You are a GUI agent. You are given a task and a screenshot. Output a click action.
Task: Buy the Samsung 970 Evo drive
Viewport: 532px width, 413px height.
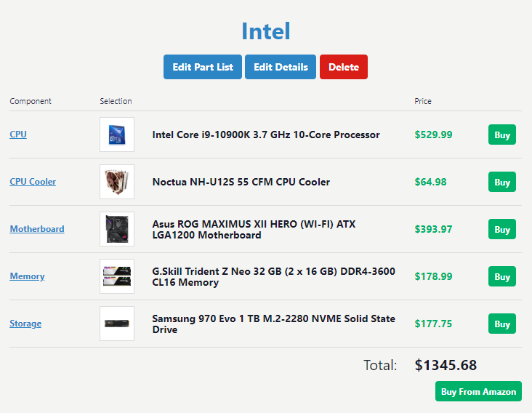click(x=502, y=324)
